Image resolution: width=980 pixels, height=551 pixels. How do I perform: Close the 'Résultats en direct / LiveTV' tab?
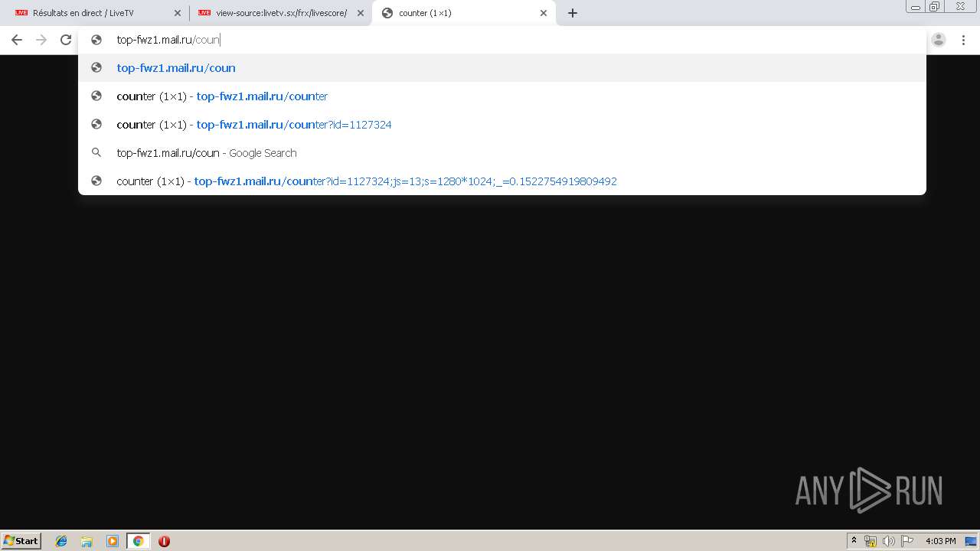pos(178,13)
